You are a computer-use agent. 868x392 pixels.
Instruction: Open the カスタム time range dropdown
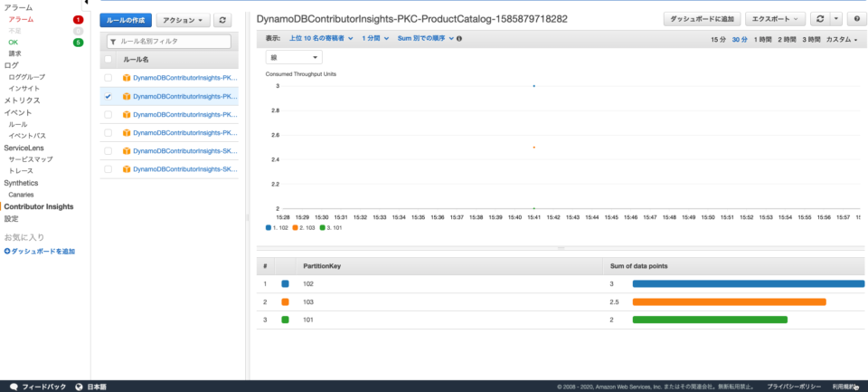click(842, 39)
